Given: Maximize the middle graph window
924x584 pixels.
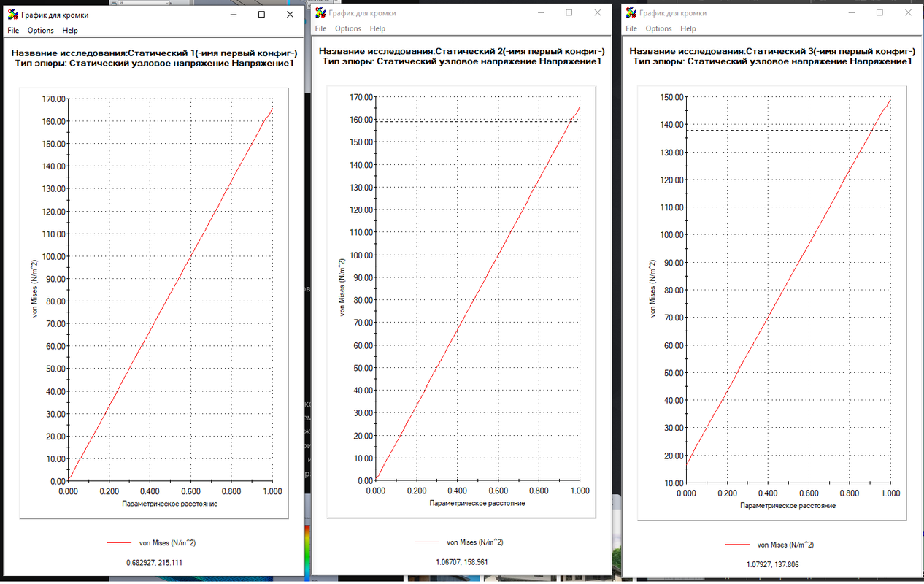Looking at the screenshot, I should tap(569, 13).
